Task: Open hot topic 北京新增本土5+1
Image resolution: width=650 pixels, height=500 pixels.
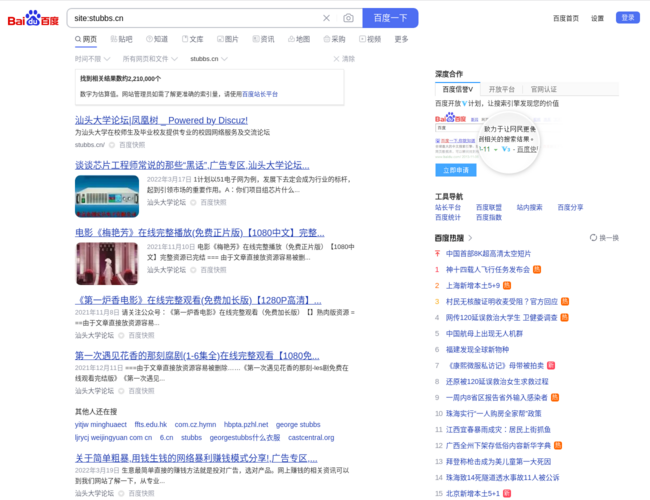Action: point(473,493)
